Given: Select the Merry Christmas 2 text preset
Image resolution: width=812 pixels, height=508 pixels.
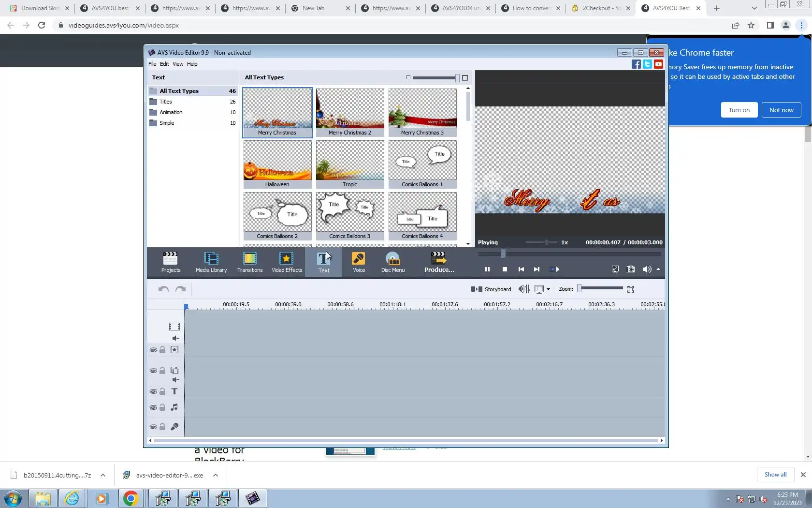Looking at the screenshot, I should [x=350, y=112].
